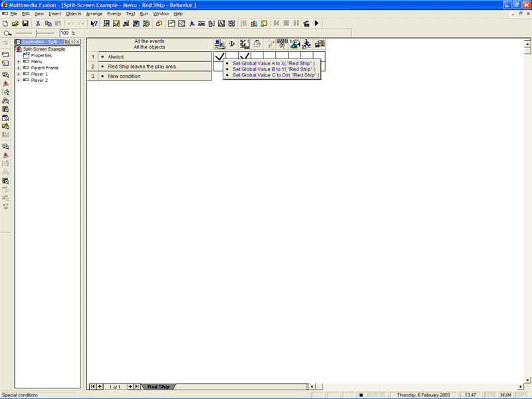
Task: Click the empty Timer action cell for Always
Action: (257, 57)
